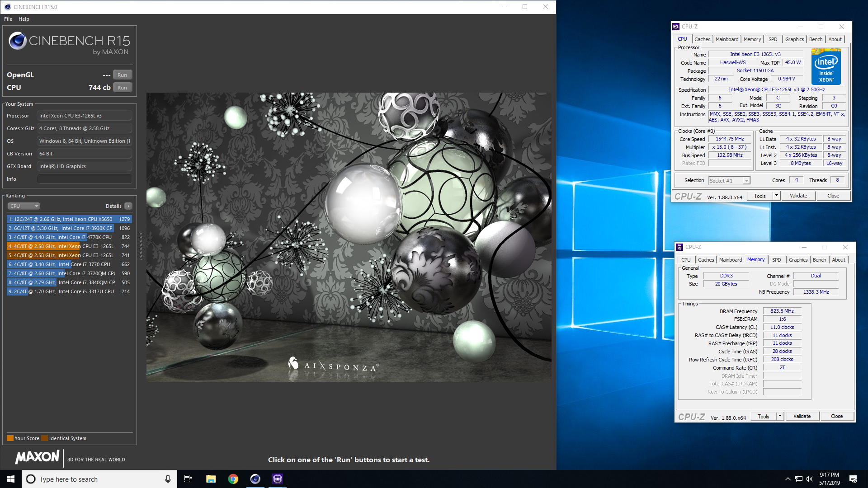Open the Windows Start menu
Screen dimensions: 868x488
coord(11,479)
